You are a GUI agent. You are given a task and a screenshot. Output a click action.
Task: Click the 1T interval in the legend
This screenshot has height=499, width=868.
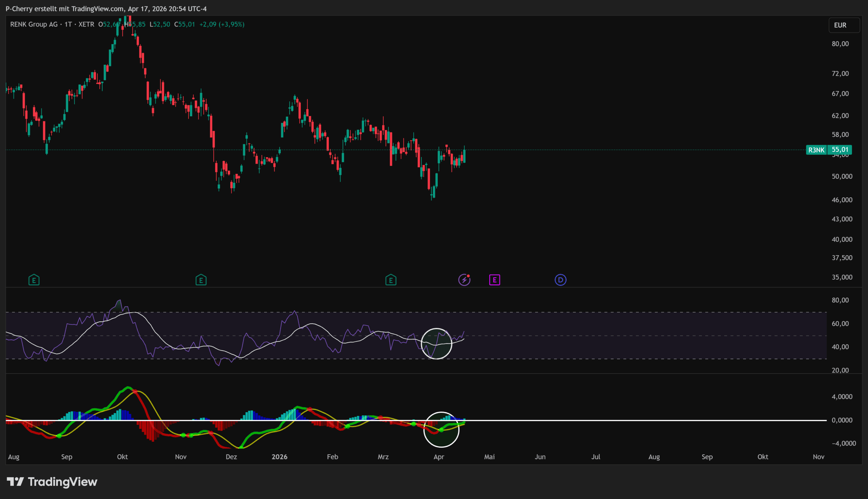coord(68,24)
